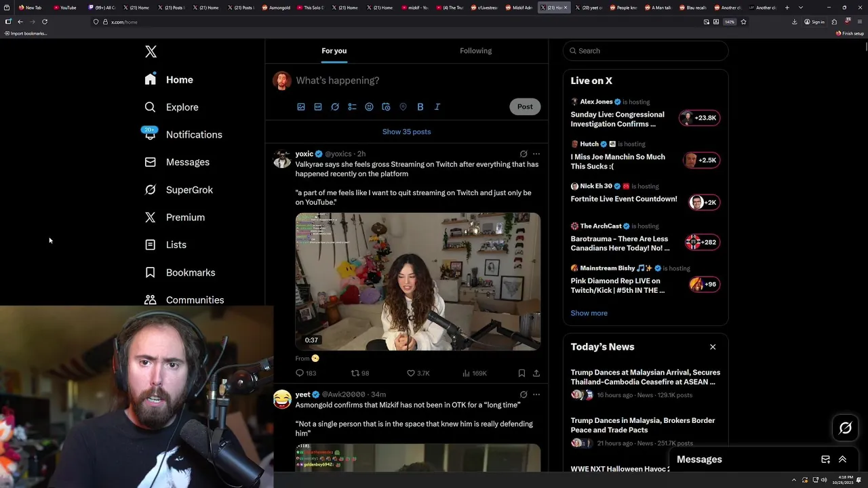Share yoxic's post
868x488 pixels.
(536, 373)
